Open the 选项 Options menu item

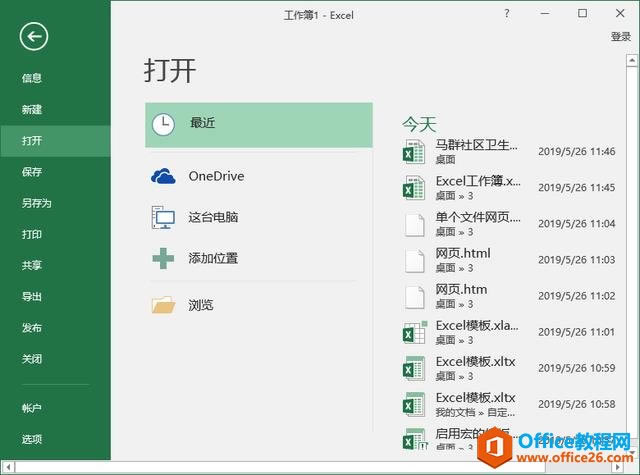point(32,439)
